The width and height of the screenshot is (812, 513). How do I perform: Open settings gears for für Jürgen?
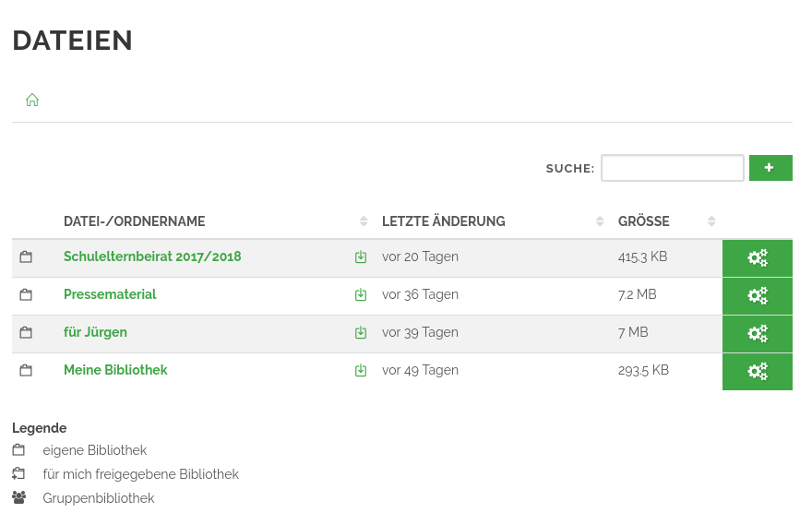click(758, 333)
